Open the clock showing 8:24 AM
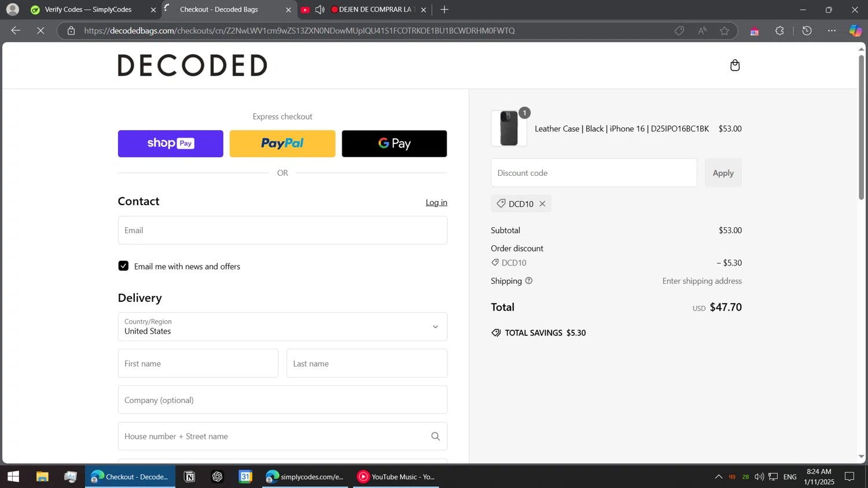Image resolution: width=868 pixels, height=488 pixels. (819, 477)
